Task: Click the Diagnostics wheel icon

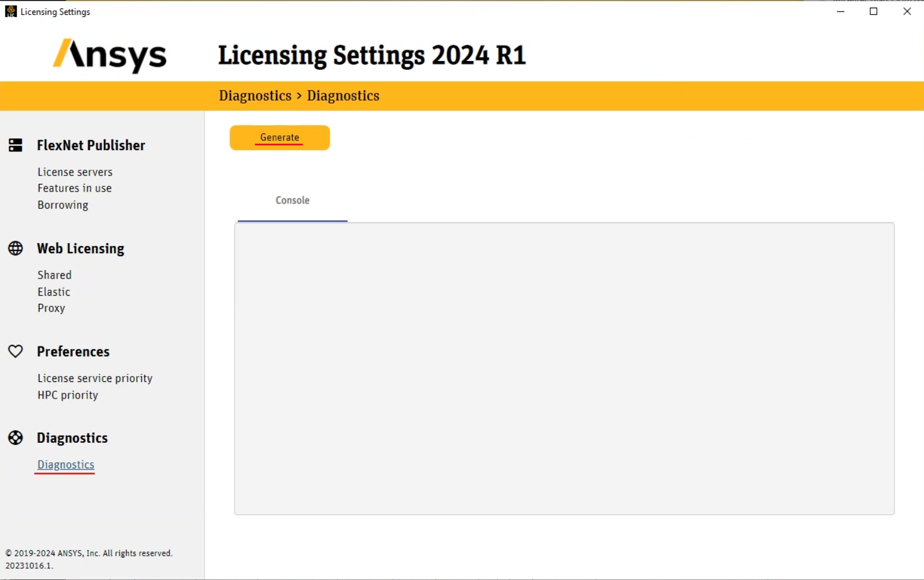Action: click(x=15, y=438)
